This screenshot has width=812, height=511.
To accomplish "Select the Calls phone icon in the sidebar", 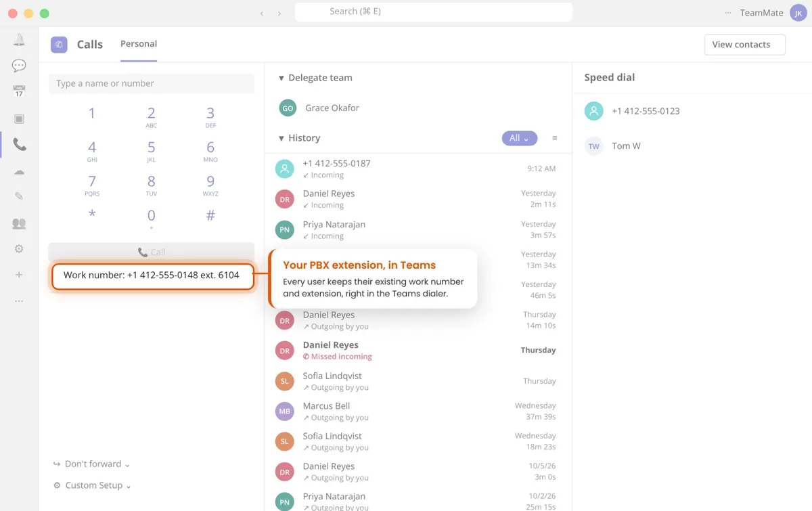I will pos(19,144).
